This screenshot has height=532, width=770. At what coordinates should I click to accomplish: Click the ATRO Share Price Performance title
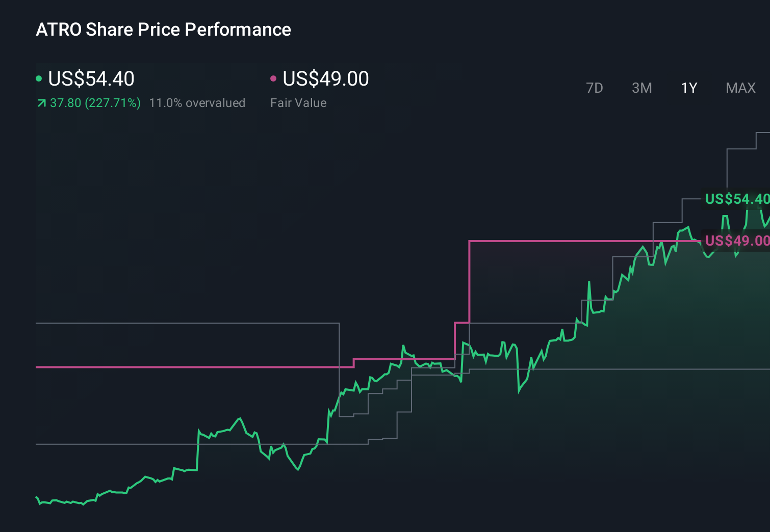point(163,30)
